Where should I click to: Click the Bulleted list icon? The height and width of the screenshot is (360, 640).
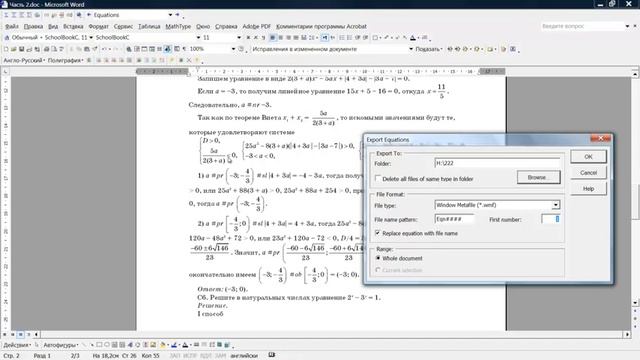(349, 38)
